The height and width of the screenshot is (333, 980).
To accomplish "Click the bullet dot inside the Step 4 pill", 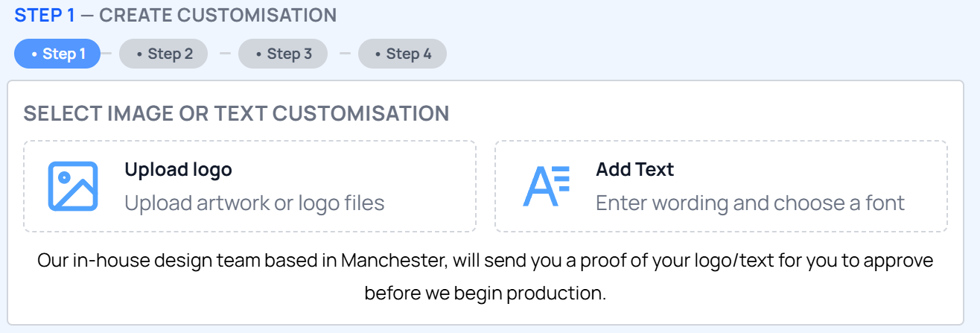I will click(378, 54).
